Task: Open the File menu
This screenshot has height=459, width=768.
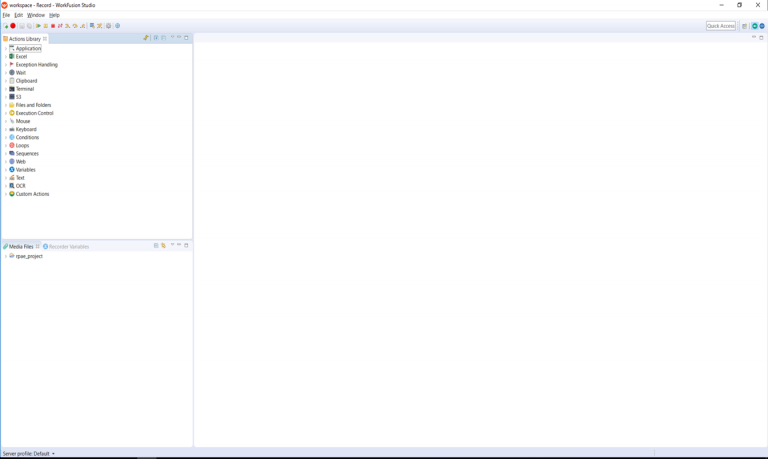Action: [x=6, y=15]
